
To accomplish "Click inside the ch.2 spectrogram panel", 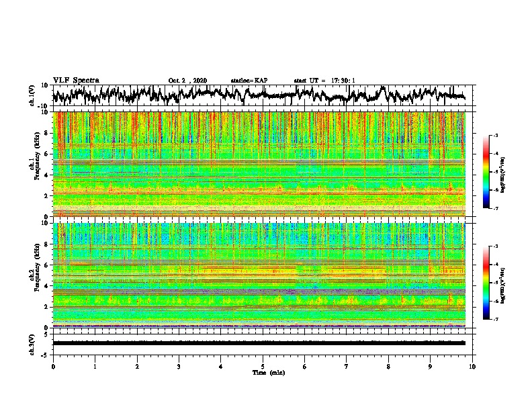I will pyautogui.click(x=259, y=275).
